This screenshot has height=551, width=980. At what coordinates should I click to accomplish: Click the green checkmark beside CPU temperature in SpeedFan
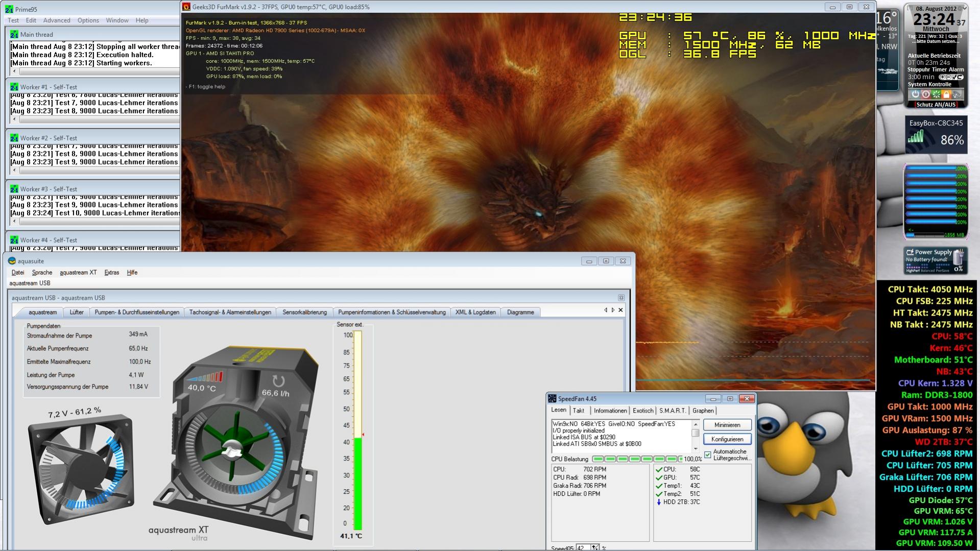(x=659, y=469)
